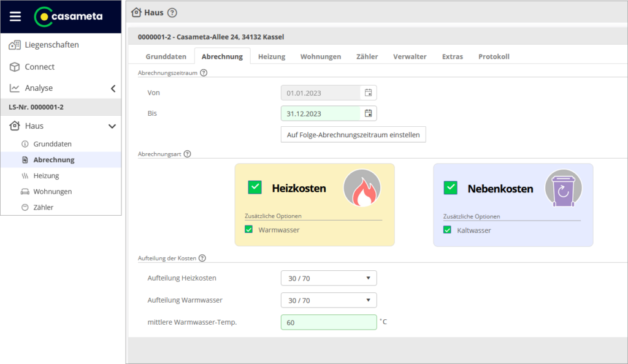Go to Liegenschaften in sidebar

(x=52, y=45)
